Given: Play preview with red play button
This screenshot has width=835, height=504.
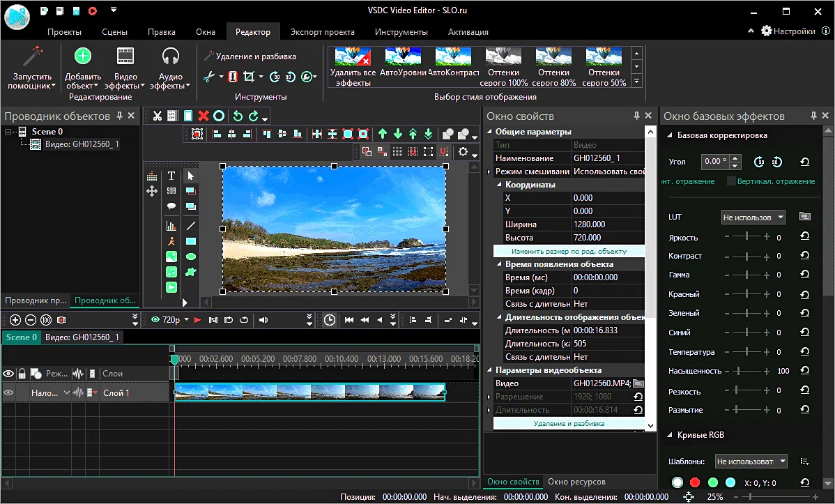Looking at the screenshot, I should (x=197, y=320).
